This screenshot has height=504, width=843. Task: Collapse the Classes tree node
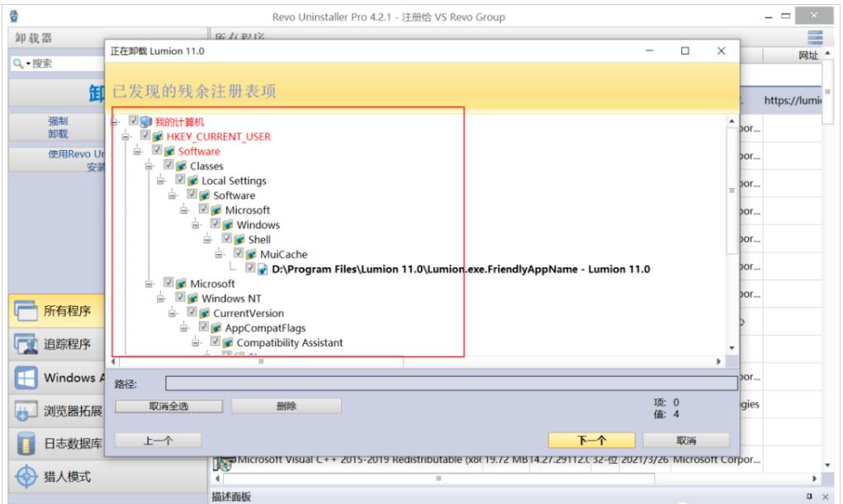(149, 167)
